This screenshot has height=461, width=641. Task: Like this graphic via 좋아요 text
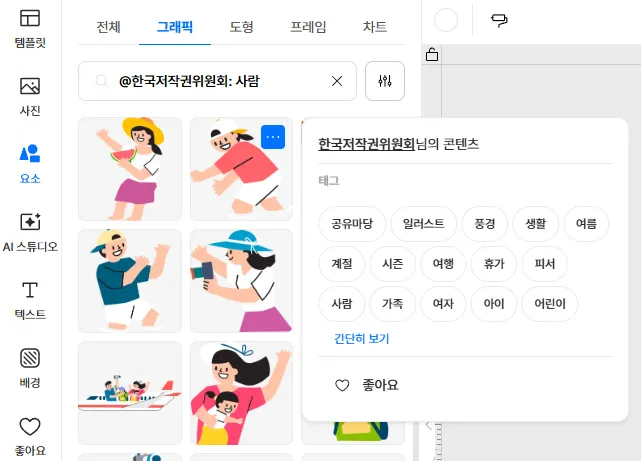point(380,385)
